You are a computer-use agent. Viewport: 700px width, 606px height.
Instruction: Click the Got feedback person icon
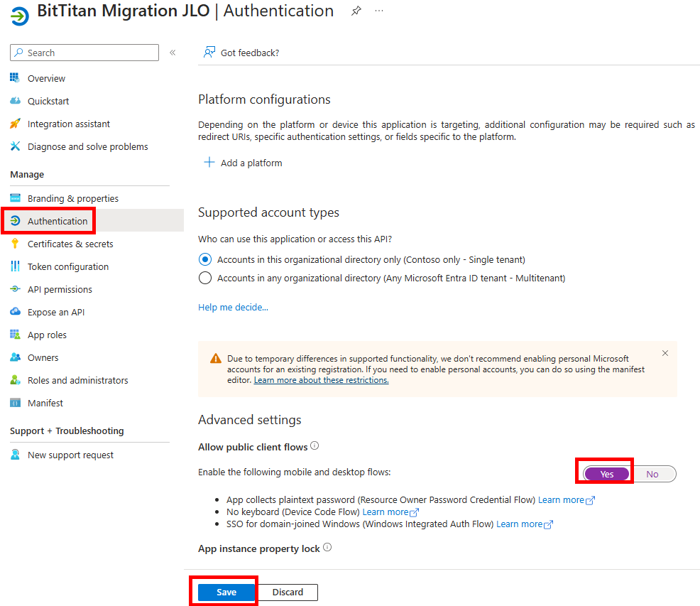coord(209,53)
